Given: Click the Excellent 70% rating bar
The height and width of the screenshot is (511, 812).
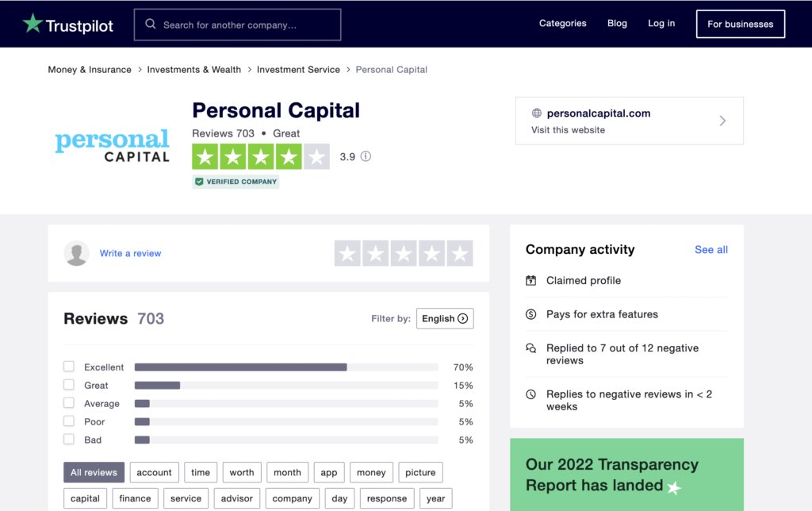Looking at the screenshot, I should 286,367.
